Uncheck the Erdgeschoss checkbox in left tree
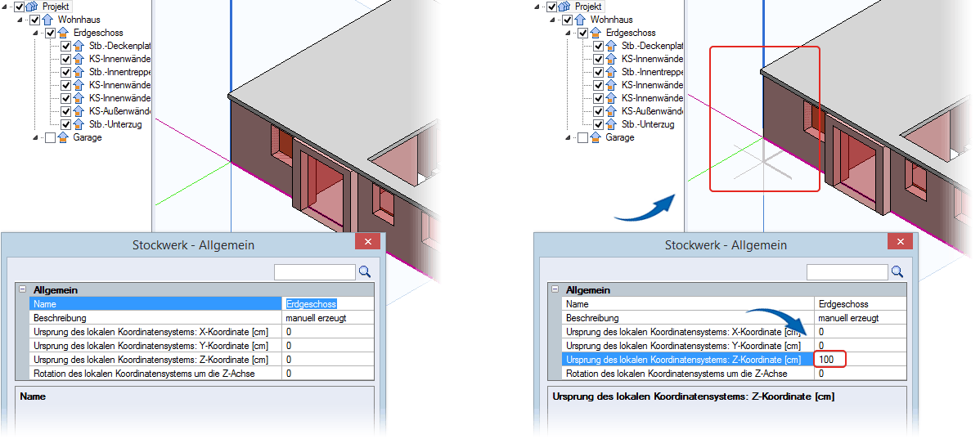This screenshot has height=439, width=980. (x=51, y=33)
